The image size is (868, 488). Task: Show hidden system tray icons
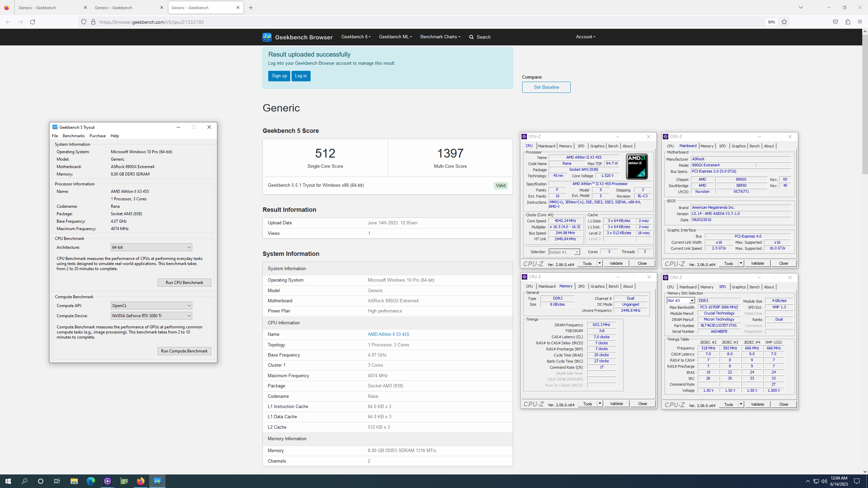tap(808, 481)
